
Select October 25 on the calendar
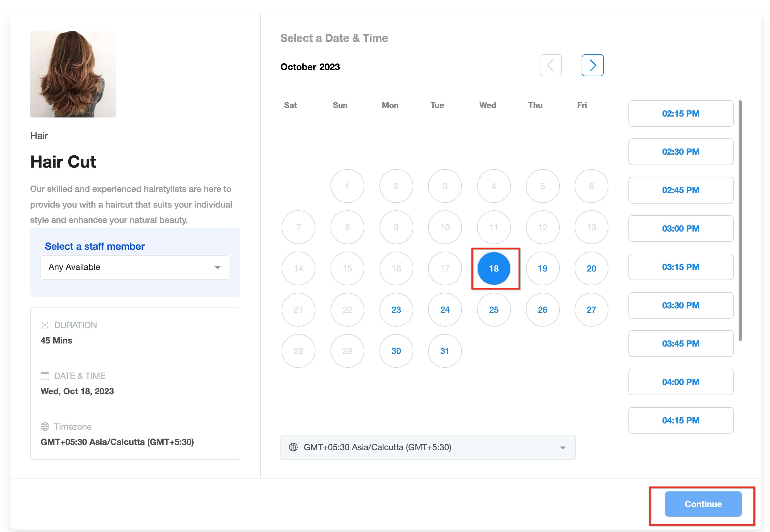(493, 310)
